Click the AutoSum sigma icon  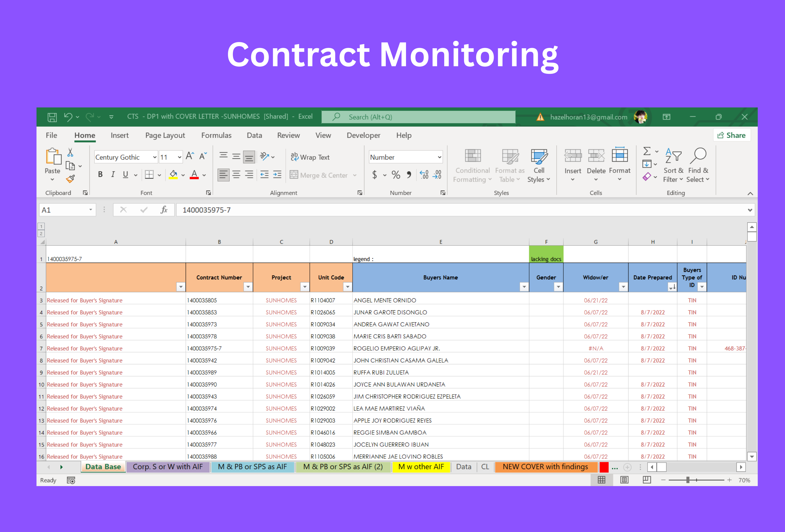click(647, 151)
